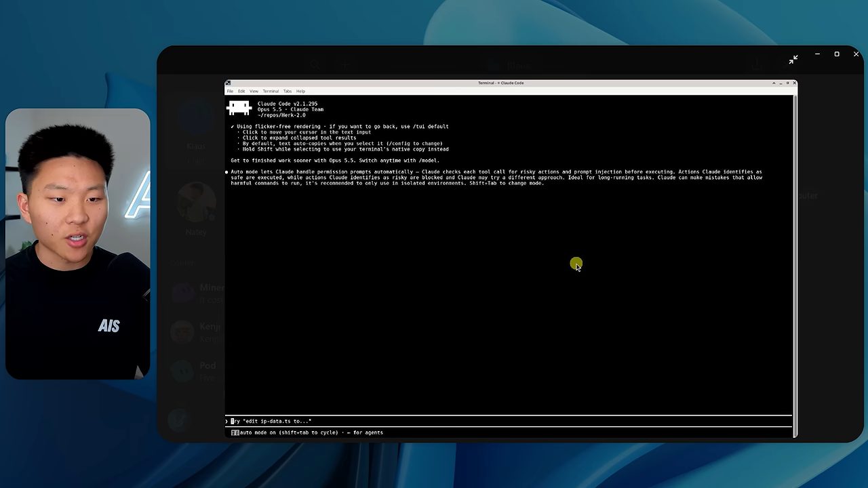
Task: Click the '← for agents' hint text
Action: tap(365, 432)
